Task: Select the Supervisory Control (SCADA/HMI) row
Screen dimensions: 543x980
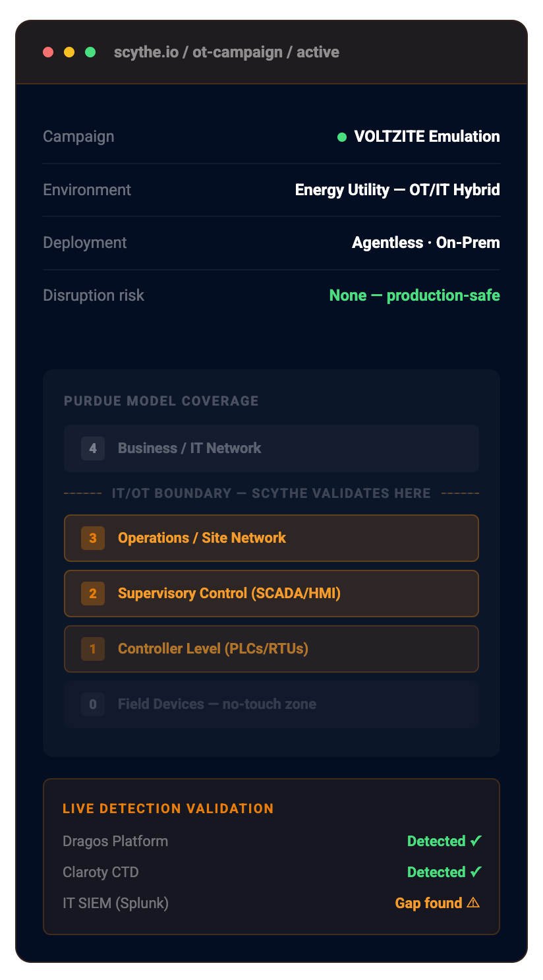Action: pyautogui.click(x=271, y=594)
